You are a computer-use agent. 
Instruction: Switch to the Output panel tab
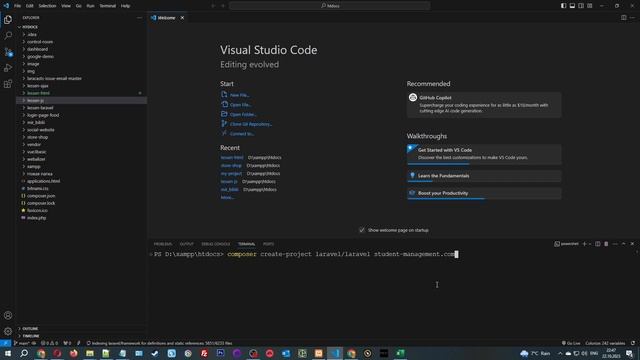tap(187, 244)
